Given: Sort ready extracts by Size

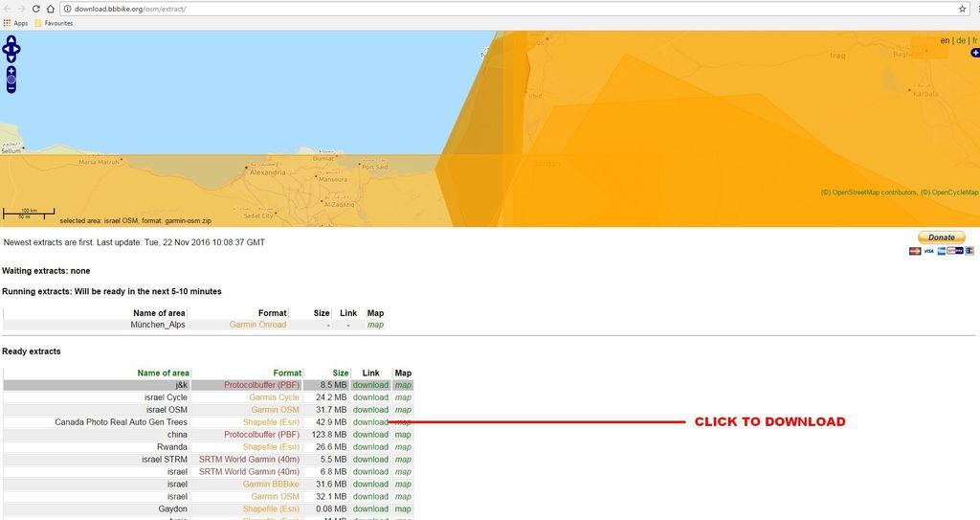Looking at the screenshot, I should [x=341, y=373].
